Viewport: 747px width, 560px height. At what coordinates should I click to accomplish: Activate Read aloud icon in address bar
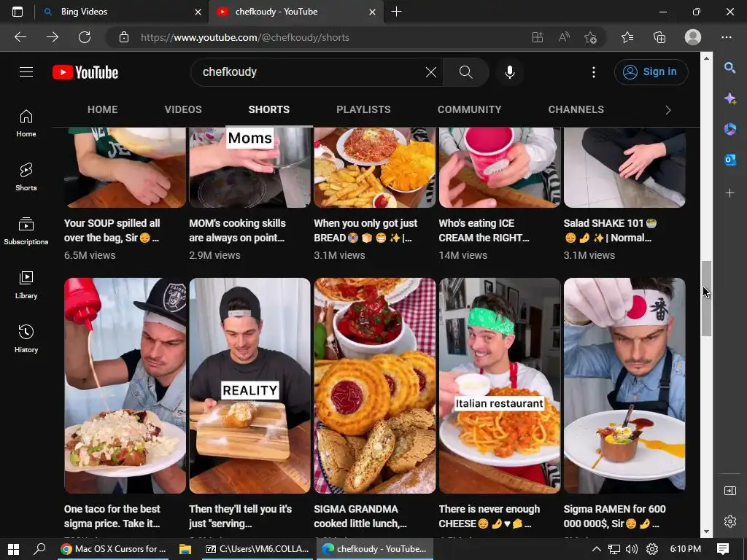[x=564, y=37]
